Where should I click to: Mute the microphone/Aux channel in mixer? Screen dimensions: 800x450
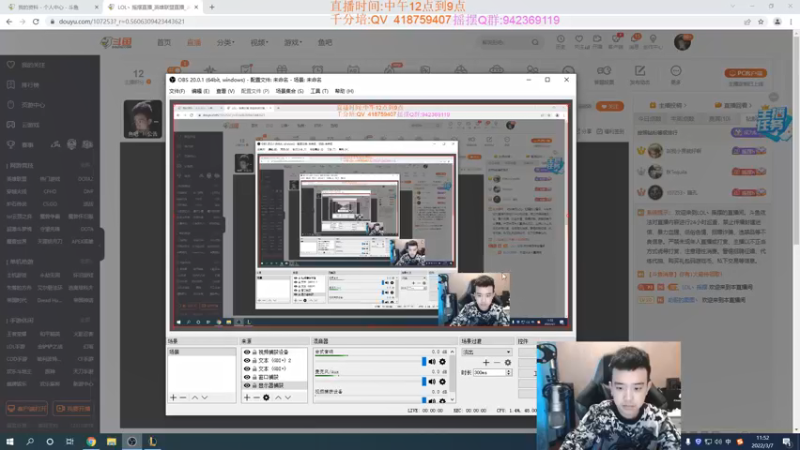[432, 382]
